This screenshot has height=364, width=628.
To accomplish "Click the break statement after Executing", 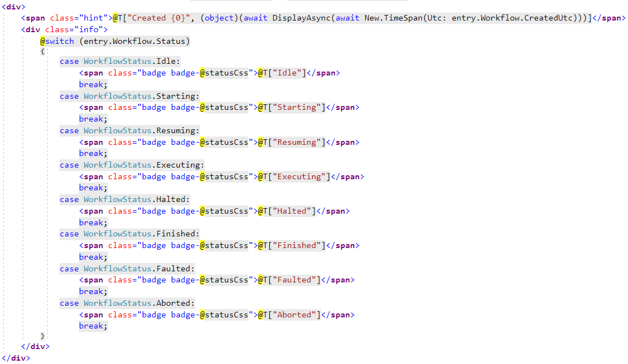I will (93, 188).
